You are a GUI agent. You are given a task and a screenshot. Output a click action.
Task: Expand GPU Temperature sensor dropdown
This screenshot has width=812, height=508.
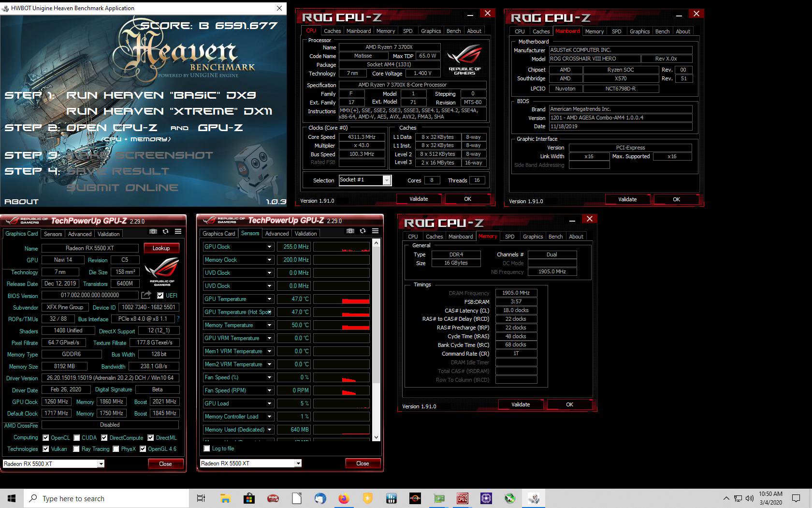269,299
